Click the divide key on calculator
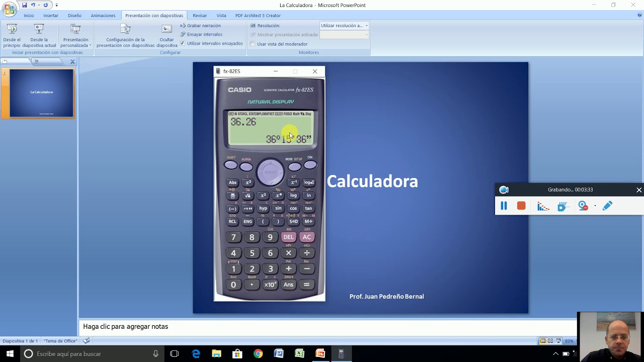Screen dimensions: 644x362 (307, 253)
